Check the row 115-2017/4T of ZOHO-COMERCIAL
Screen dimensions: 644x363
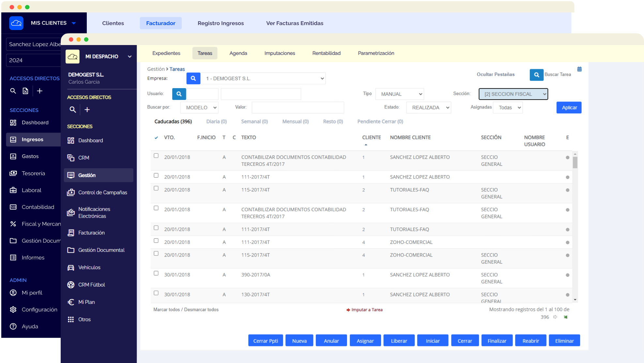click(156, 254)
